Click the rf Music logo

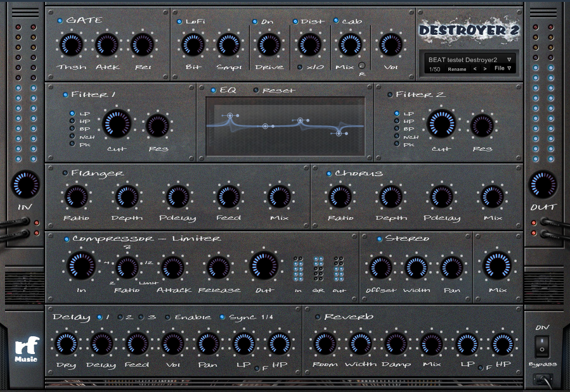26,349
